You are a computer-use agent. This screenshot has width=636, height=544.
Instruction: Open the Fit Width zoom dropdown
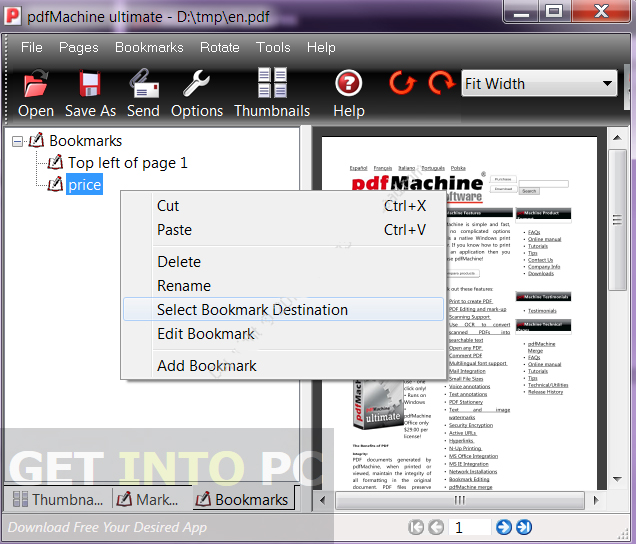pyautogui.click(x=607, y=84)
